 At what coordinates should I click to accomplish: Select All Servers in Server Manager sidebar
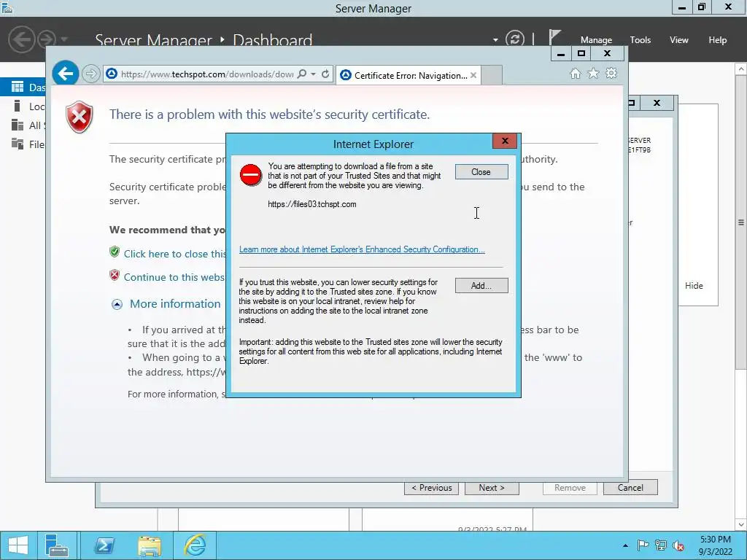23,125
